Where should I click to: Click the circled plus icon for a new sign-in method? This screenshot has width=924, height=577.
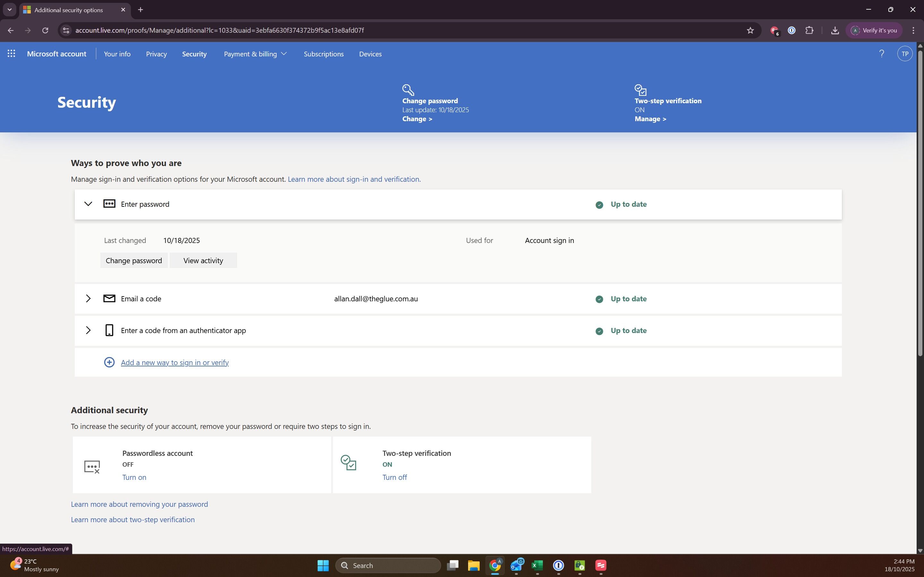pos(109,362)
